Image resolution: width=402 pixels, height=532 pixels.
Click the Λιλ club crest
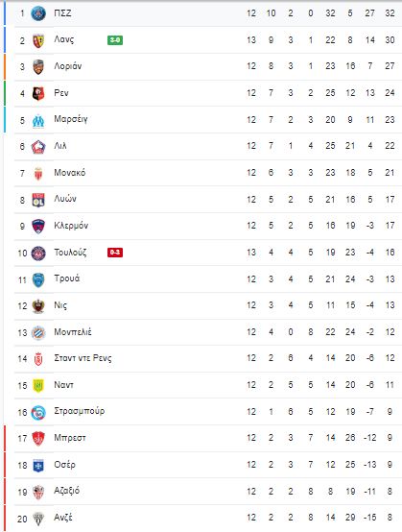tap(38, 147)
